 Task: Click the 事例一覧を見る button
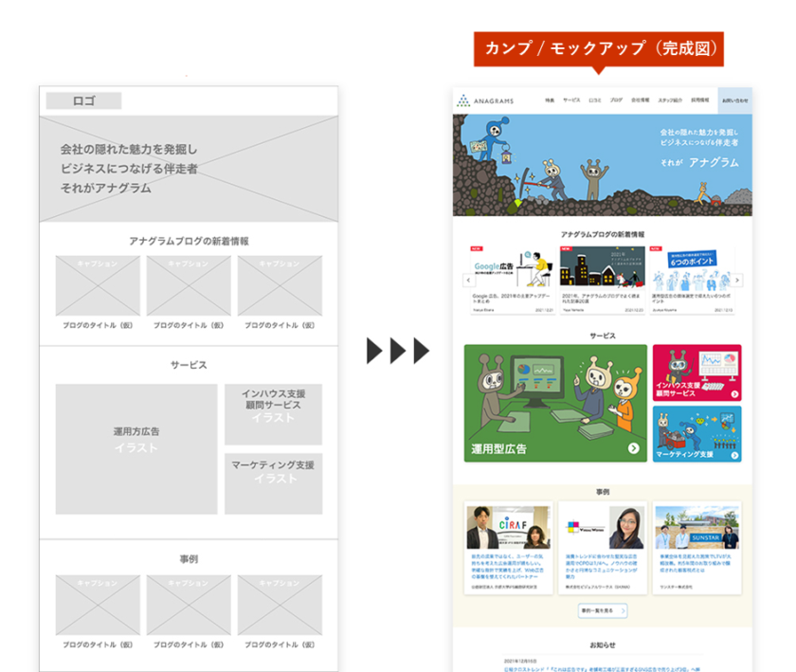[602, 611]
